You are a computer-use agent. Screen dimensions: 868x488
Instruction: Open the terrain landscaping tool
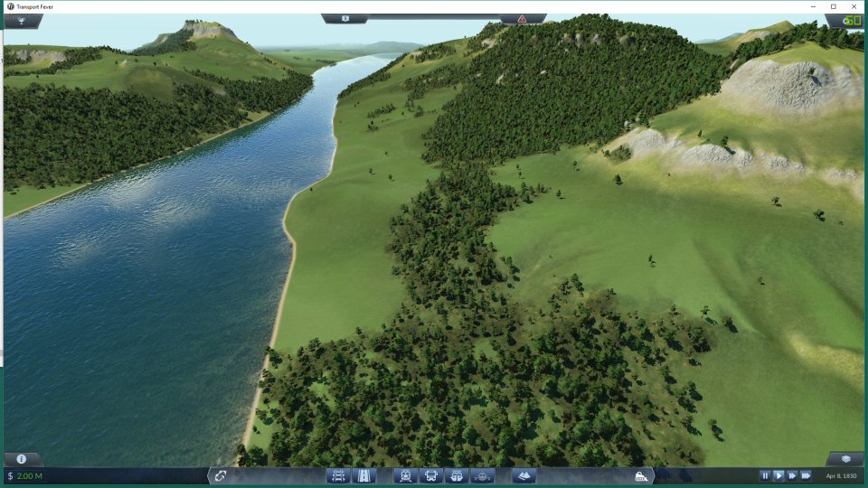click(x=524, y=476)
